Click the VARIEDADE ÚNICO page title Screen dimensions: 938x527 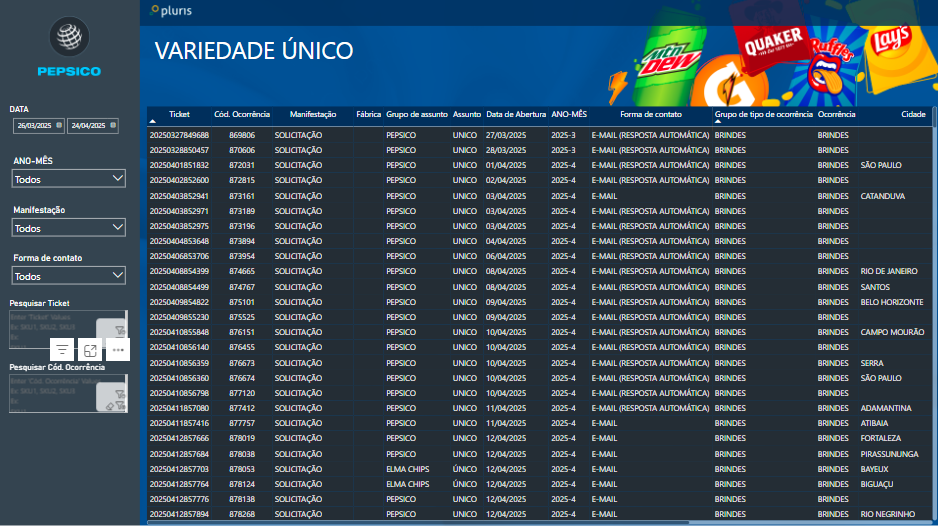click(x=254, y=50)
